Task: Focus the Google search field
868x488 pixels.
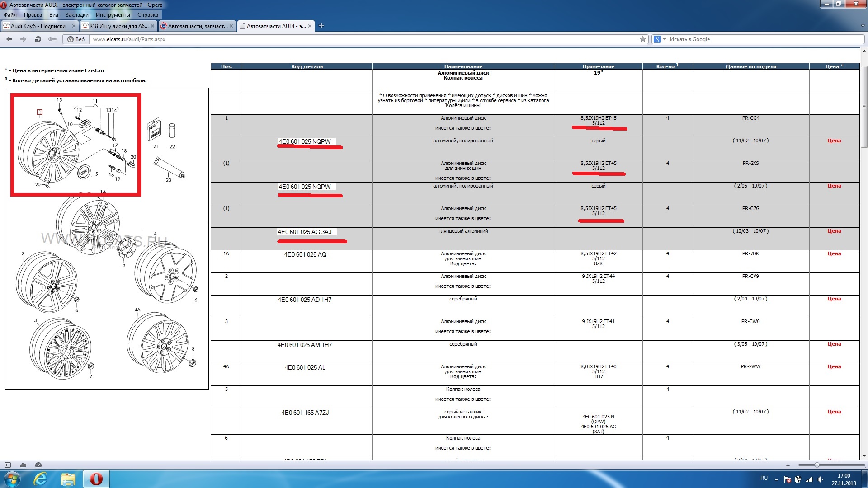Action: coord(766,39)
